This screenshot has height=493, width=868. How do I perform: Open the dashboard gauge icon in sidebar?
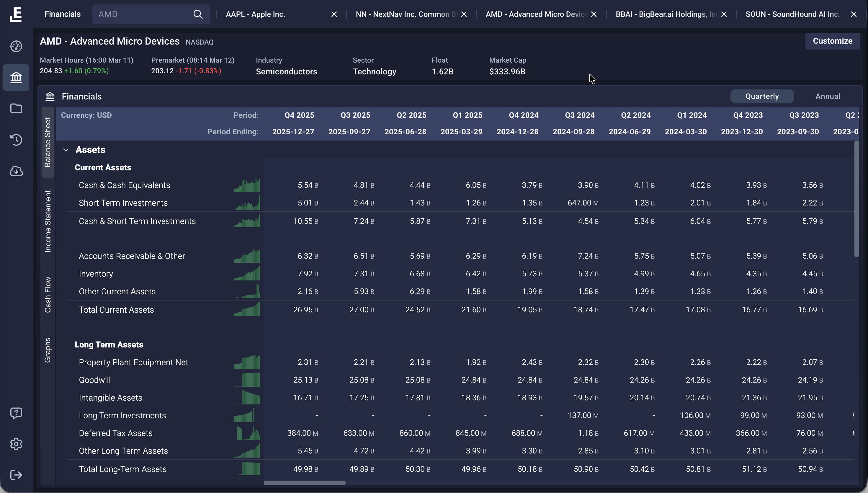pyautogui.click(x=16, y=46)
